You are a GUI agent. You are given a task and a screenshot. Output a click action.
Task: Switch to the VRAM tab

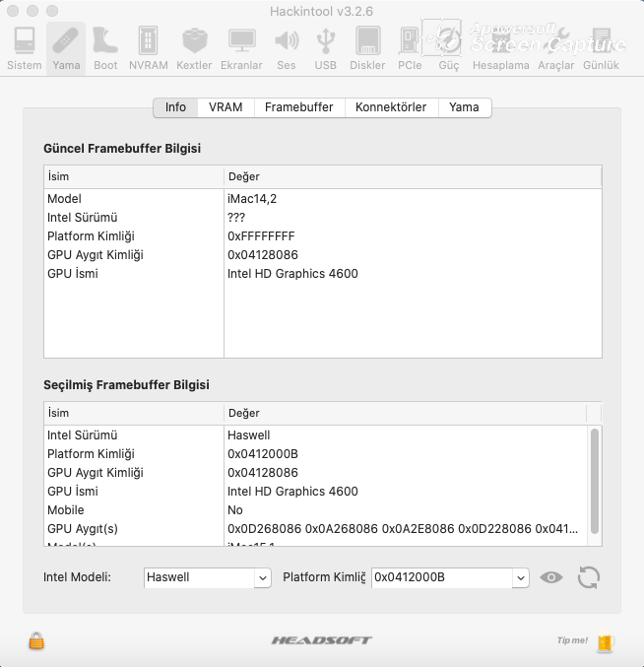(225, 107)
